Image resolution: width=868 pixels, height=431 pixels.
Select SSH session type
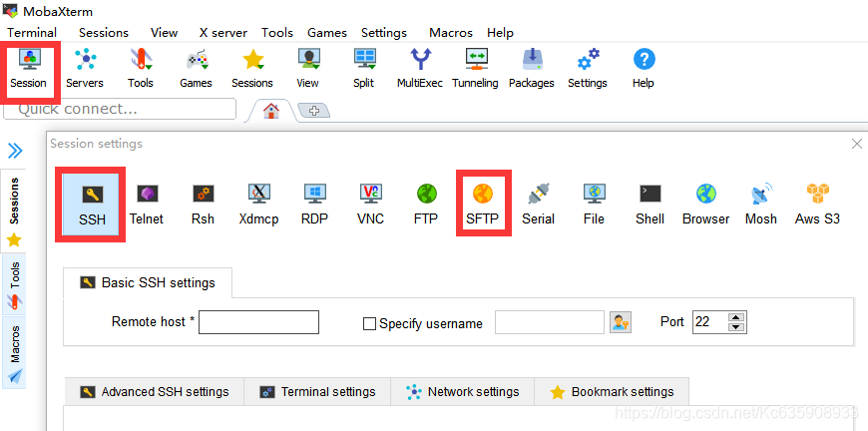[92, 205]
